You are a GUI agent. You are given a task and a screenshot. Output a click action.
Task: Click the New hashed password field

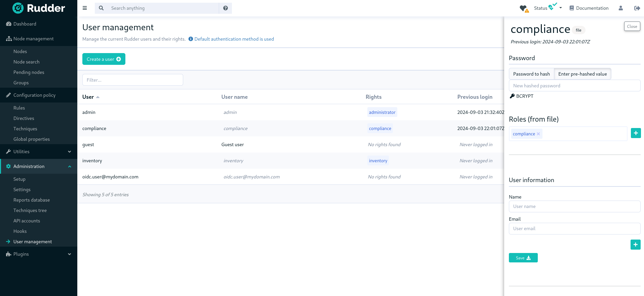pos(574,86)
